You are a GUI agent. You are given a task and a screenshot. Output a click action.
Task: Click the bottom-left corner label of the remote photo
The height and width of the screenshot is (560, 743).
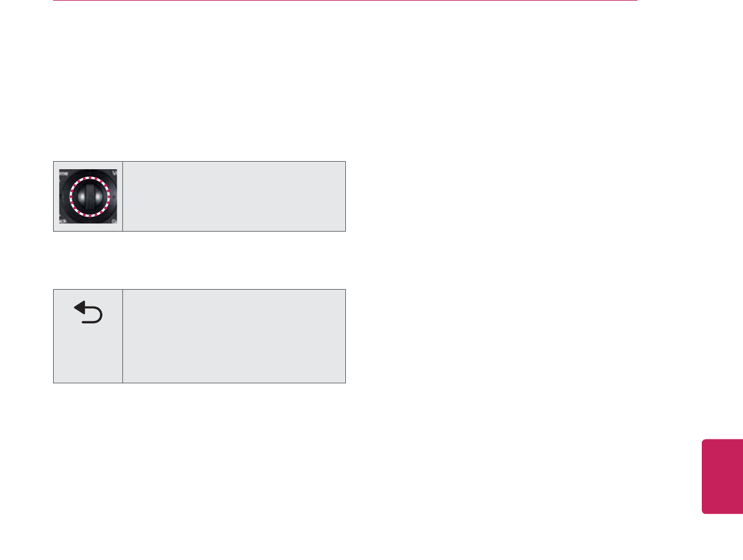tap(63, 221)
